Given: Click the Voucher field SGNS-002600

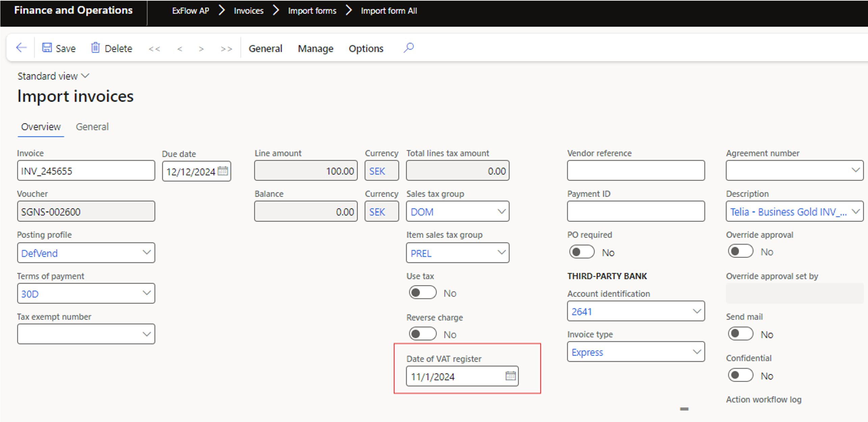Looking at the screenshot, I should pos(86,212).
